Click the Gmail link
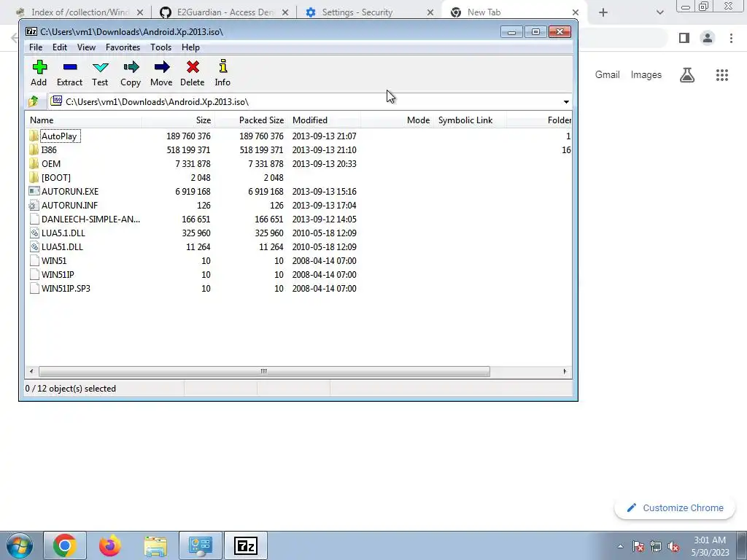Screen dimensions: 747x560 pos(607,75)
